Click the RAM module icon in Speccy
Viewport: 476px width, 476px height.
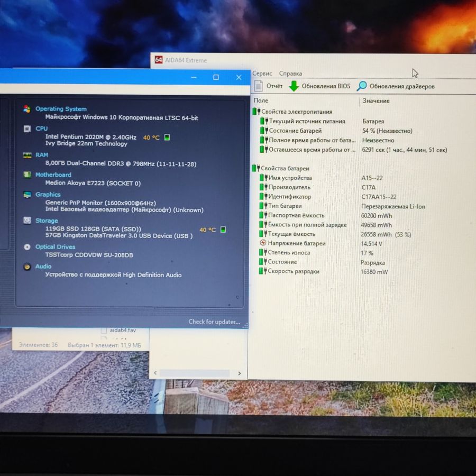point(27,155)
